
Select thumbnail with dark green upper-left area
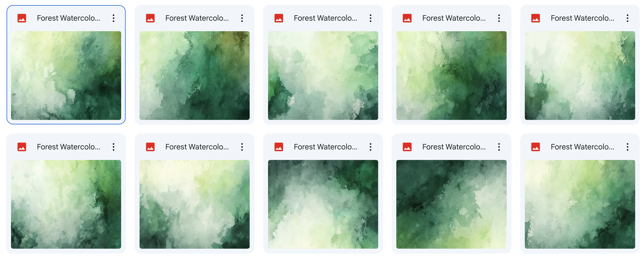pyautogui.click(x=451, y=204)
